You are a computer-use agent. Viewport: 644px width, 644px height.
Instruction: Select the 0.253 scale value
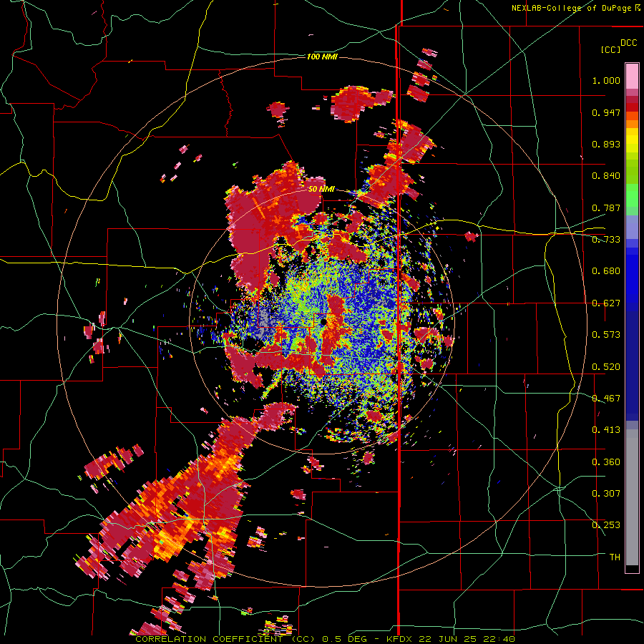(606, 525)
